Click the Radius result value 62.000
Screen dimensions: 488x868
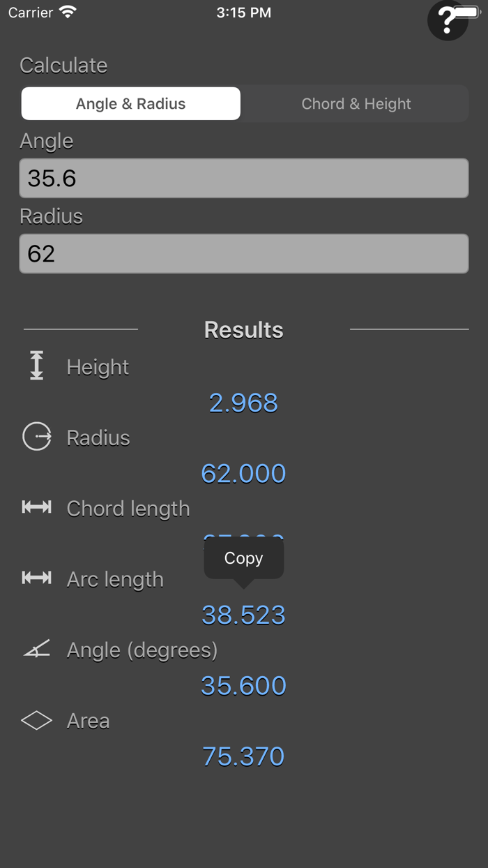(243, 473)
